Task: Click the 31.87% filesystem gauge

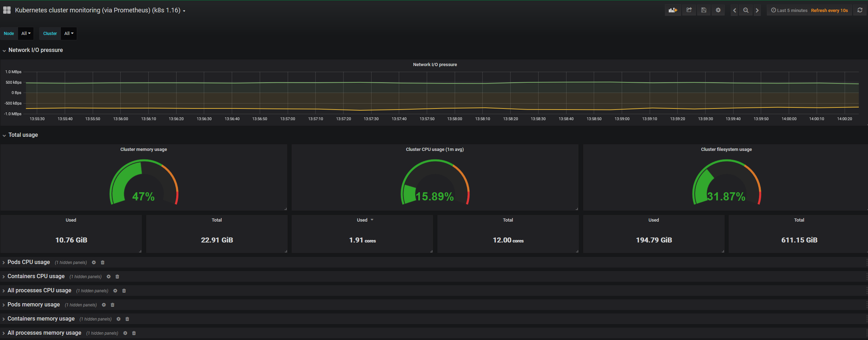Action: tap(726, 182)
